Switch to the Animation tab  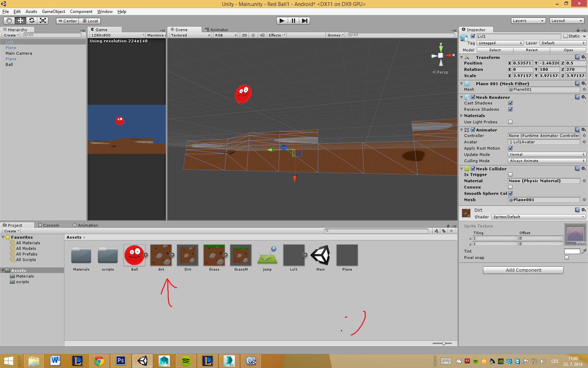(85, 225)
